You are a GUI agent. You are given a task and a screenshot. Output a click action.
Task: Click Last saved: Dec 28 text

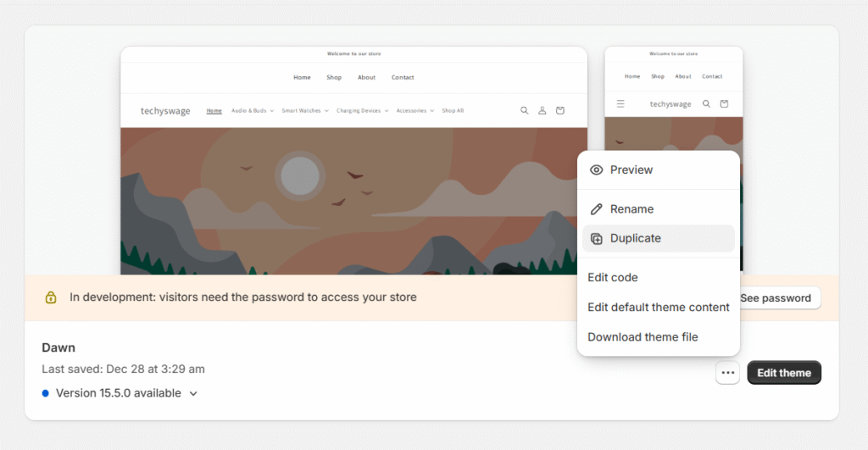click(124, 369)
